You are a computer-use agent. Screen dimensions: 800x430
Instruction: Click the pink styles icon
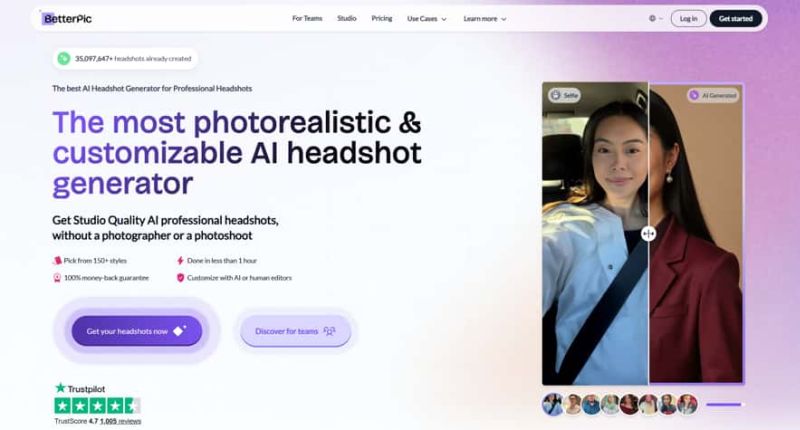pyautogui.click(x=57, y=260)
